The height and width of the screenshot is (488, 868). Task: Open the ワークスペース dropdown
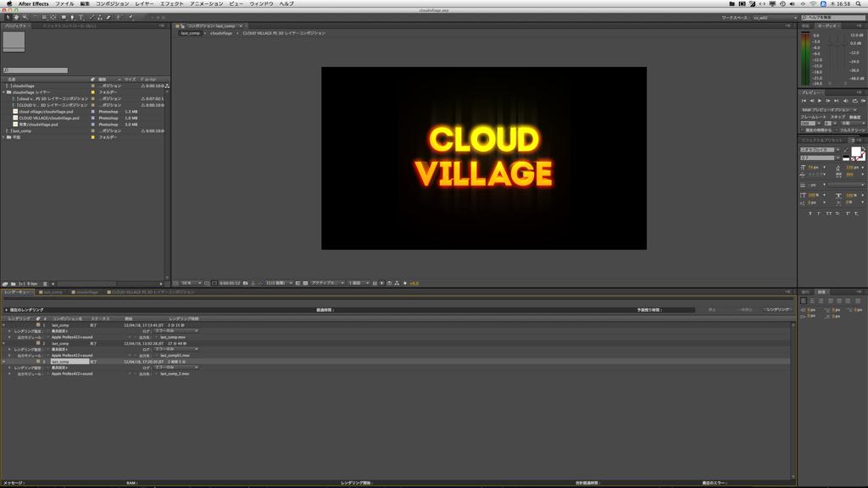[775, 18]
